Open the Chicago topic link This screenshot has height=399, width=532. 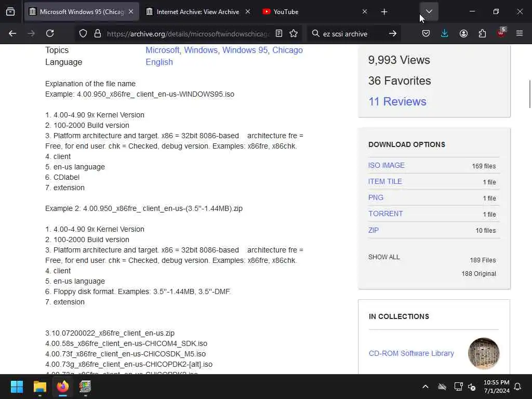[x=287, y=50]
